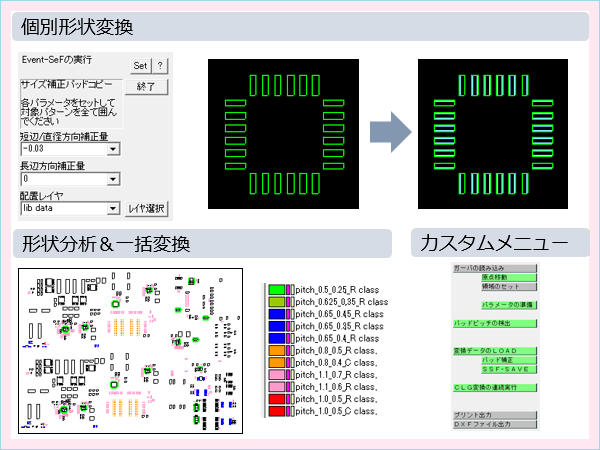Screen dimensions: 600x450
Task: Click the Set button
Action: click(141, 65)
